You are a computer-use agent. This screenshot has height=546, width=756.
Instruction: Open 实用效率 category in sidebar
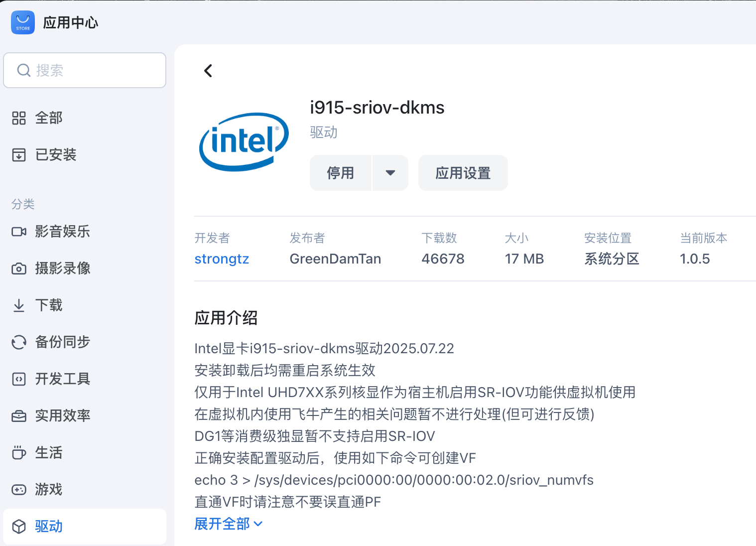62,416
